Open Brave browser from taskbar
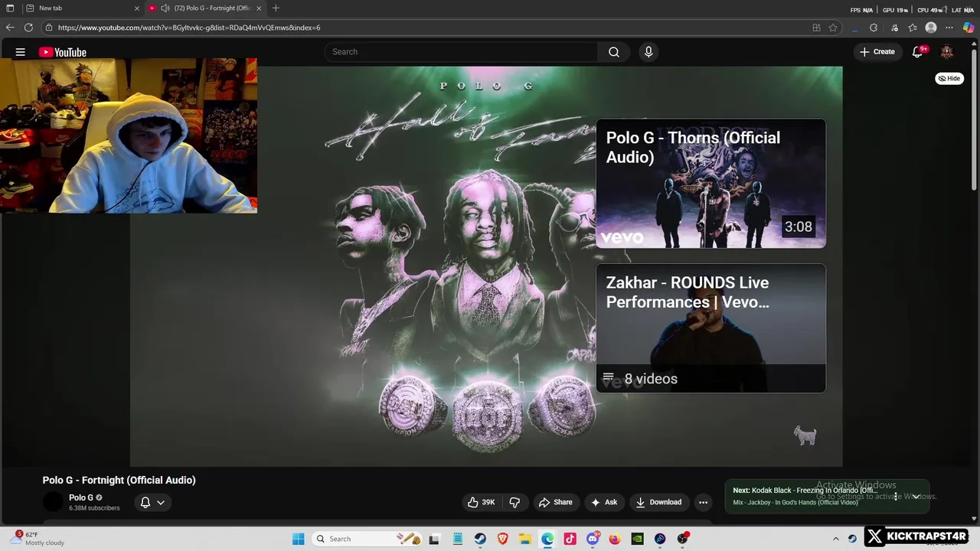Image resolution: width=980 pixels, height=551 pixels. (502, 539)
